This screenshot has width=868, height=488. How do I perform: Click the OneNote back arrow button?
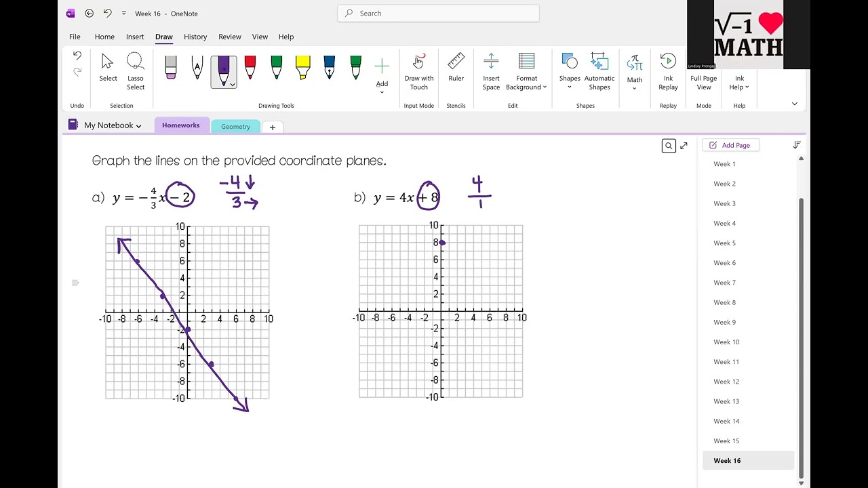click(90, 13)
